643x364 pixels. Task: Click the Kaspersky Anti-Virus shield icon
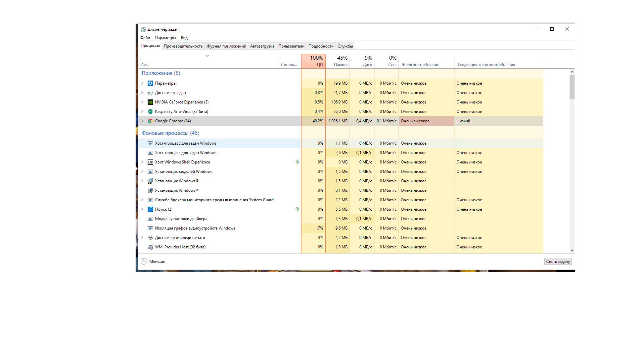tap(150, 112)
